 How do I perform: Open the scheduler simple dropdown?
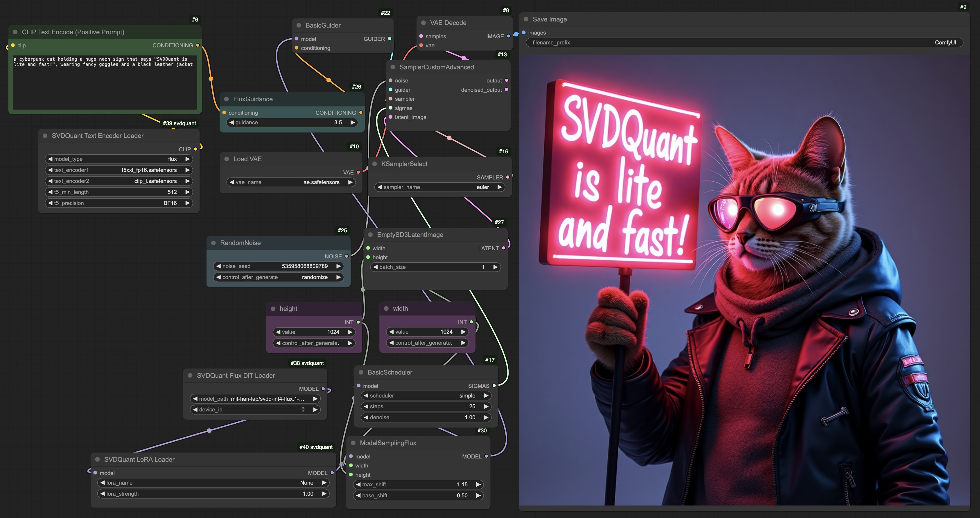(426, 395)
